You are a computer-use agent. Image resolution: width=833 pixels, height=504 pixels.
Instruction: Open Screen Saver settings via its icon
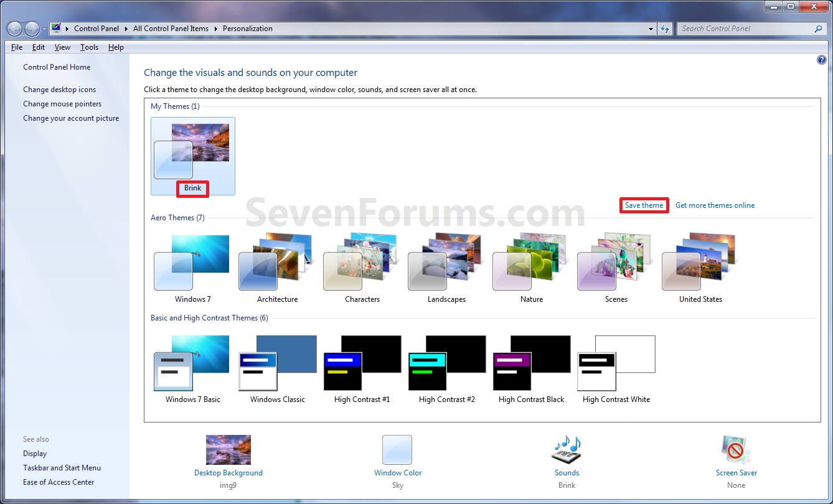736,449
